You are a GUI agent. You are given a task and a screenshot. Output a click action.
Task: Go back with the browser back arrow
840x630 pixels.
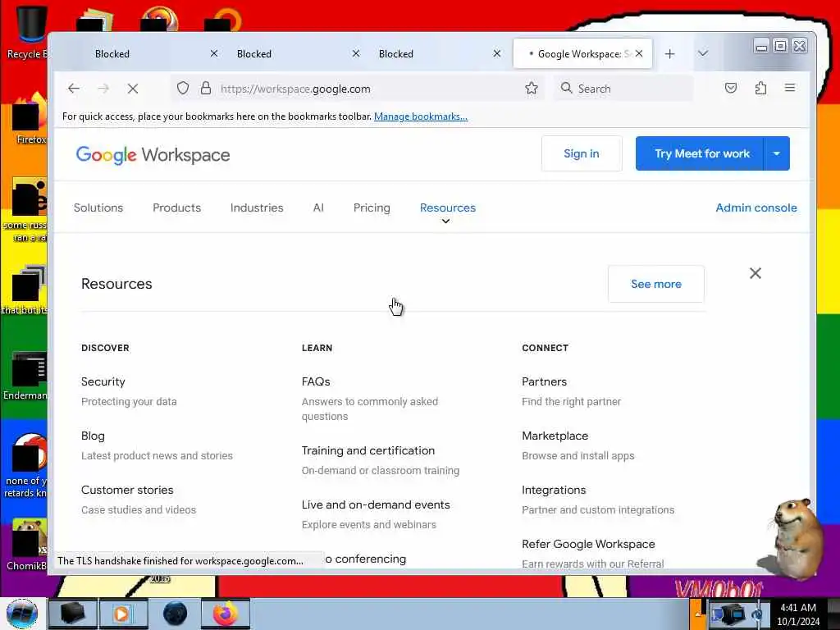click(x=73, y=89)
